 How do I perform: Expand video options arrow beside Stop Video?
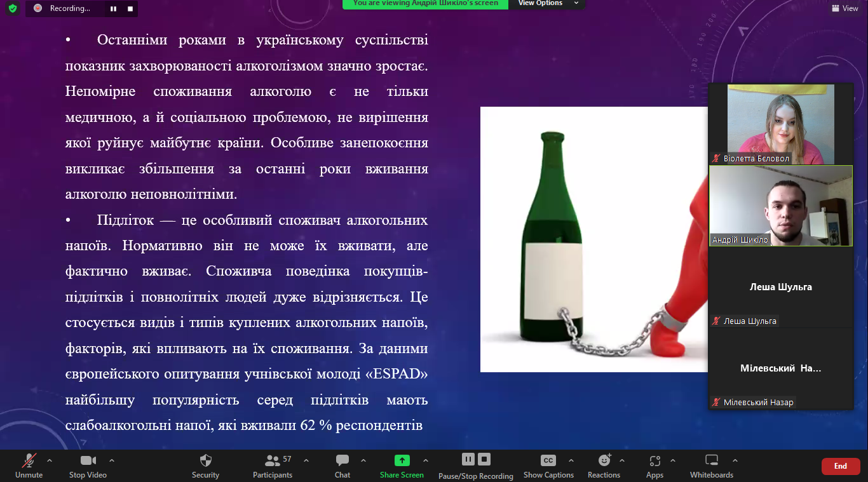click(112, 460)
